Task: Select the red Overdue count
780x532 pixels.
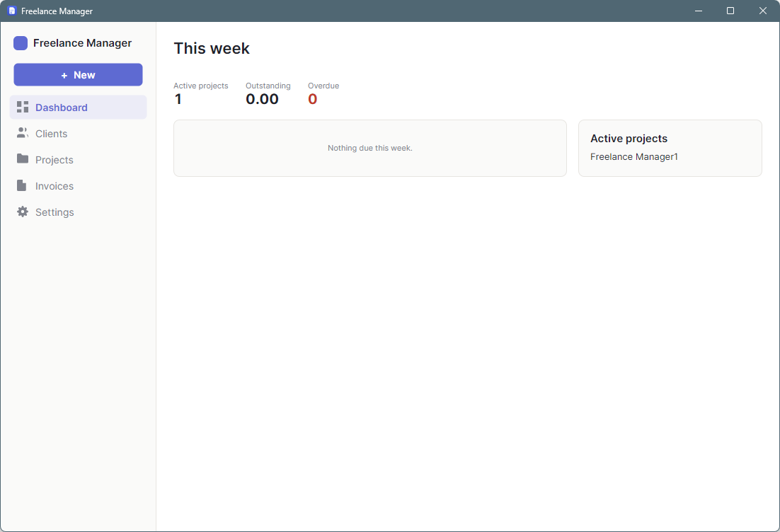Action: click(312, 99)
